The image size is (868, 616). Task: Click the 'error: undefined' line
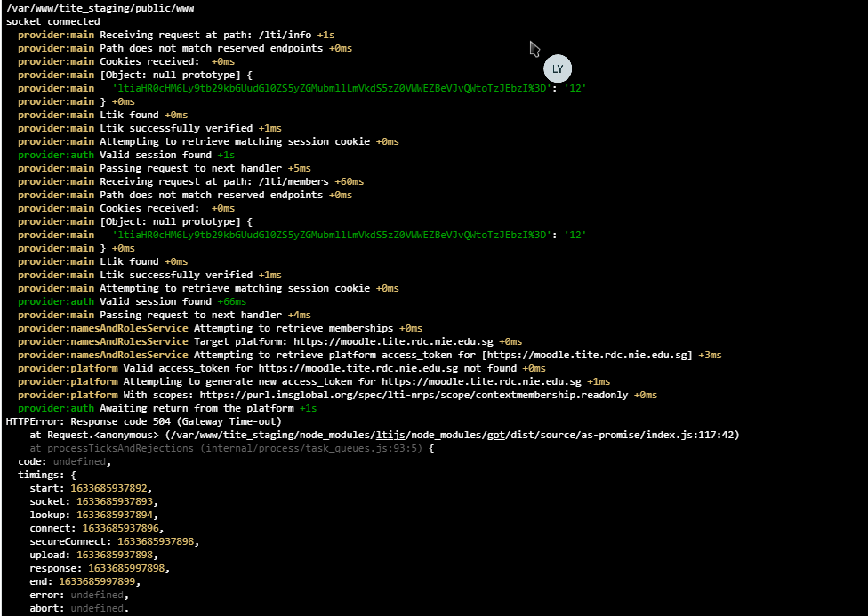79,595
